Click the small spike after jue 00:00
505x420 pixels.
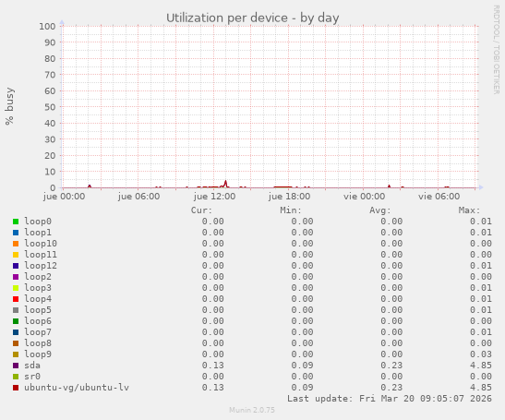coord(90,186)
